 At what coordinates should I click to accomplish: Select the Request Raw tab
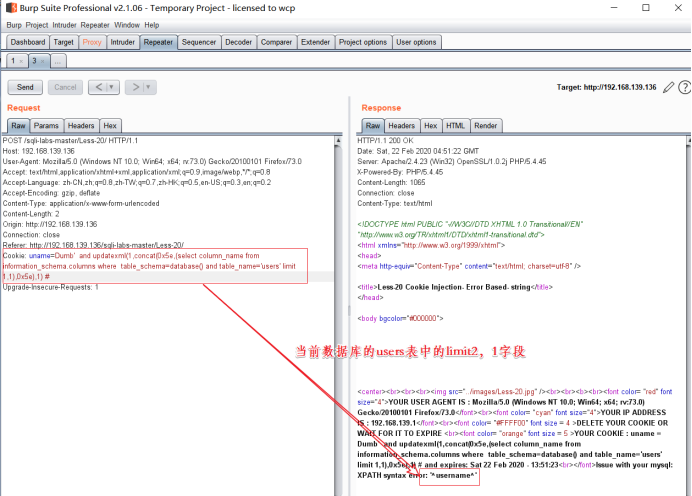[x=18, y=126]
